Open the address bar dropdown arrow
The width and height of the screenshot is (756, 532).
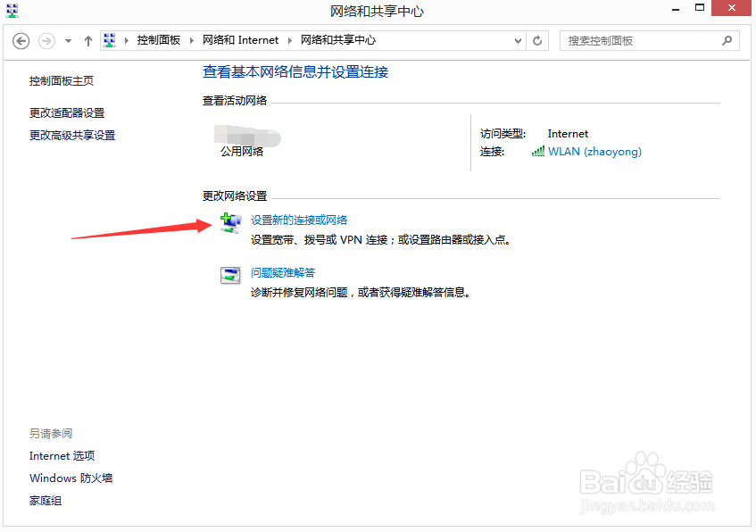point(518,40)
